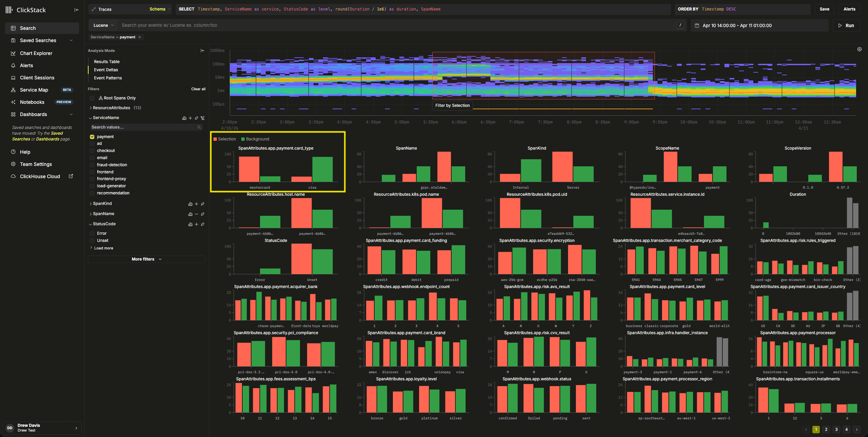868x437 pixels.
Task: Expand the More filters section
Action: tap(147, 259)
